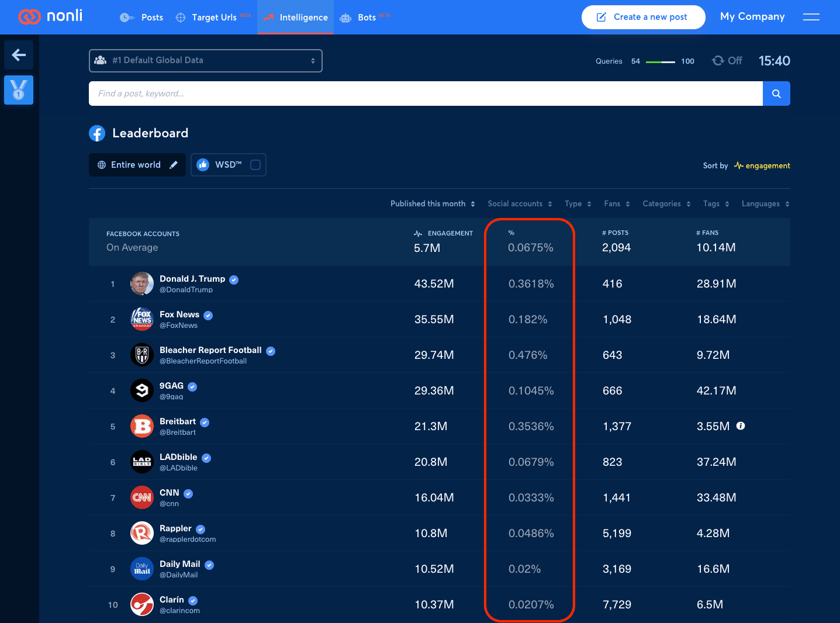Image resolution: width=840 pixels, height=623 pixels.
Task: Click the @rapplerdotcom handle
Action: coord(188,539)
